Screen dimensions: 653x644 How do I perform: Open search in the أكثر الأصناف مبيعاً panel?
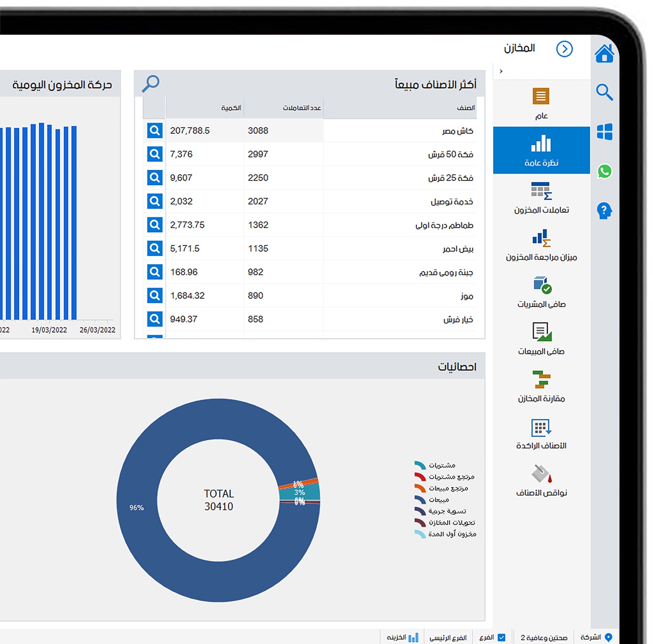pyautogui.click(x=151, y=84)
